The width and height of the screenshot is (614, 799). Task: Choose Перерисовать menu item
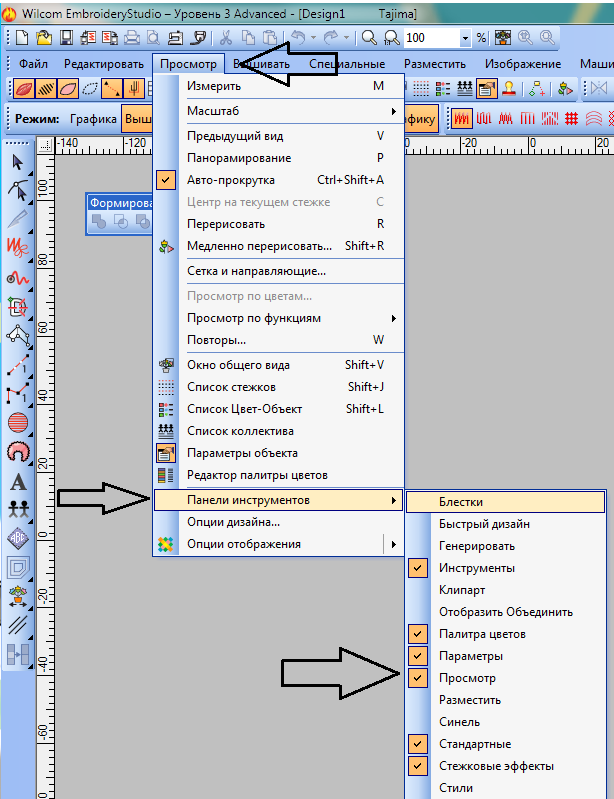(278, 224)
